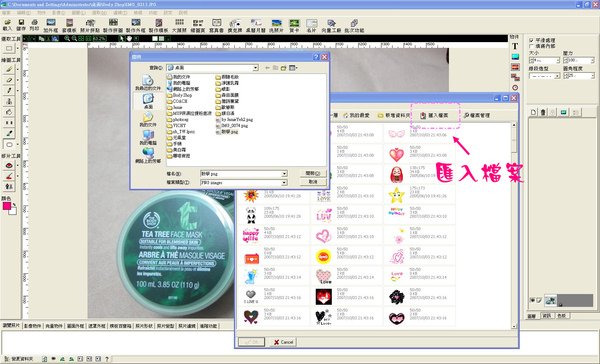This screenshot has width=600, height=364.
Task: Select the ellipse shape tool in left panel
Action: click(9, 144)
